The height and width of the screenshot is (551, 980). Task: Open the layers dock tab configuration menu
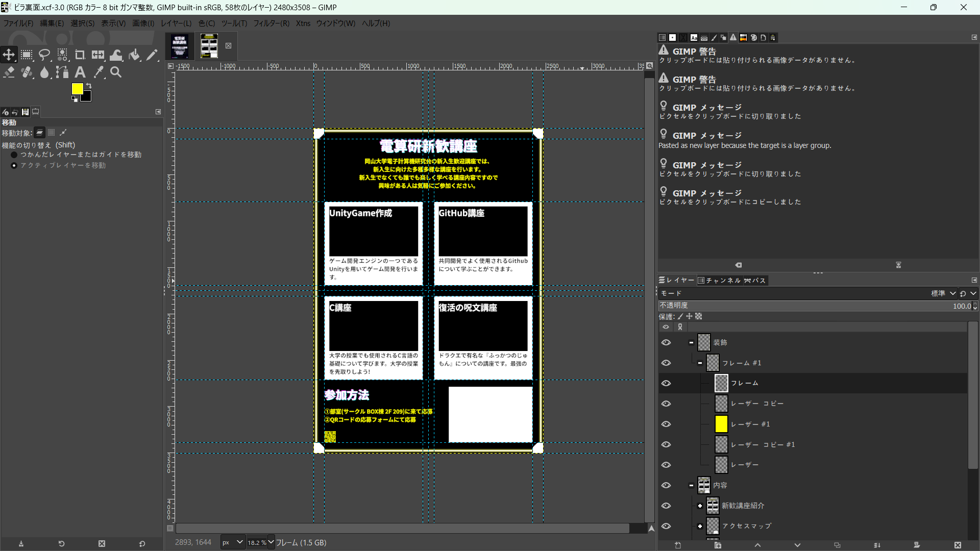pos(974,280)
